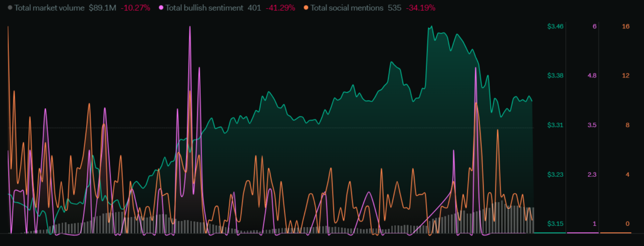Click the orange social mentions legend dot
The image size is (644, 246).
pyautogui.click(x=306, y=8)
